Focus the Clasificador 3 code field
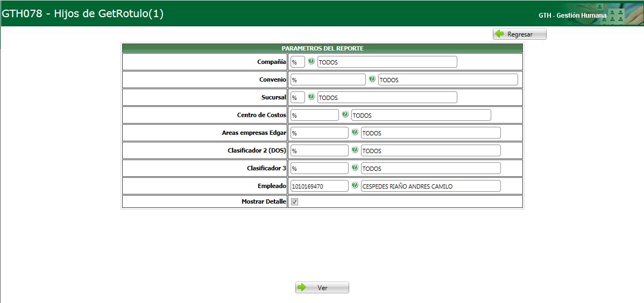This screenshot has width=644, height=303. [320, 168]
